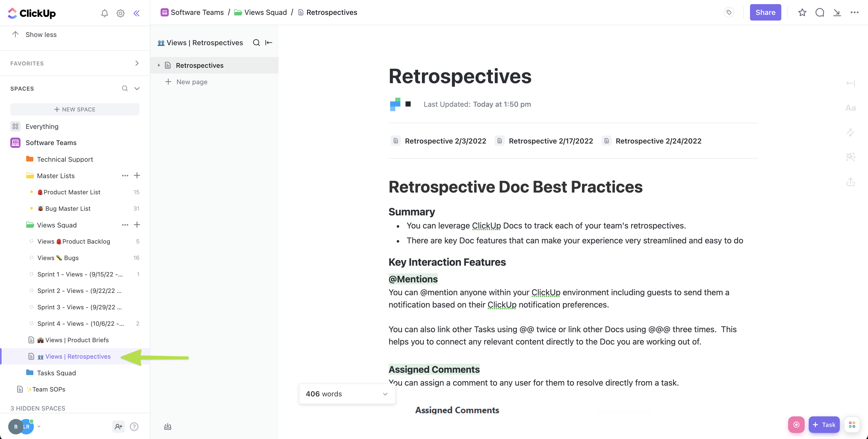Image resolution: width=868 pixels, height=439 pixels.
Task: Open the quick-action apps grid icon
Action: [852, 425]
